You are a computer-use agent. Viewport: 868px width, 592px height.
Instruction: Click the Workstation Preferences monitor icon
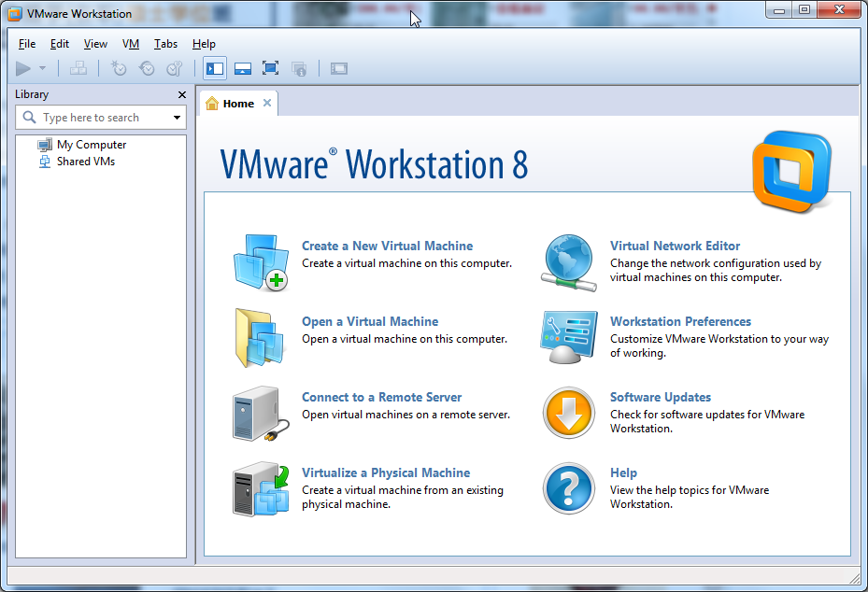[x=569, y=337]
